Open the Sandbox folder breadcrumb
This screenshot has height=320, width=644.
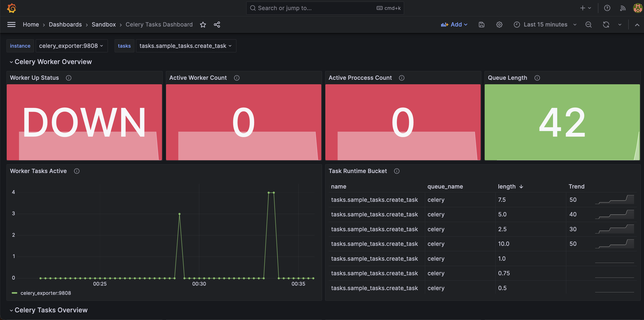point(104,24)
